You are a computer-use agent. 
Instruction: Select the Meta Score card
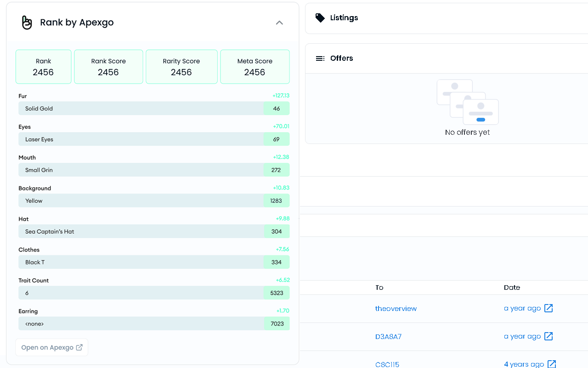255,67
